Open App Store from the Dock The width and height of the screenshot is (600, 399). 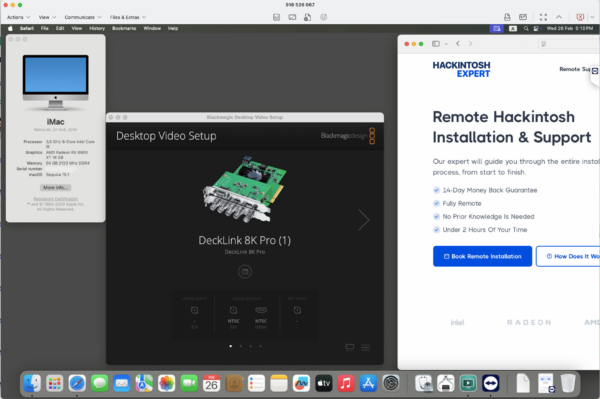point(368,383)
